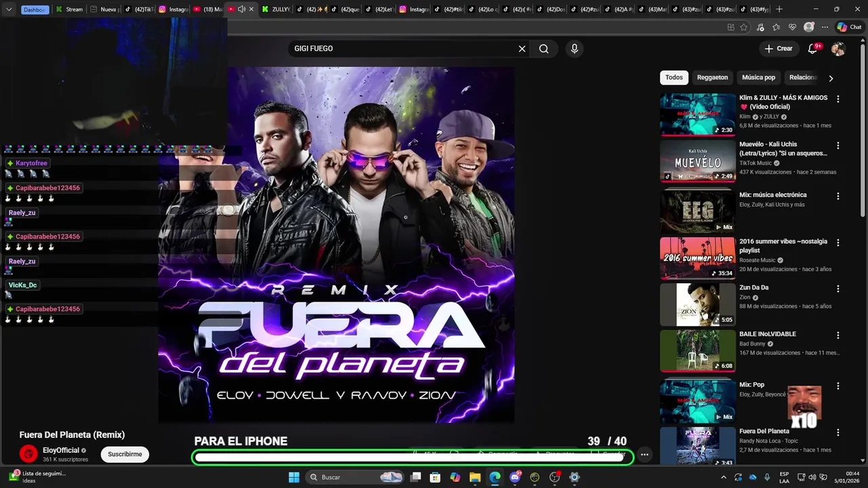Open the browser profile icon
868x488 pixels.
click(808, 27)
